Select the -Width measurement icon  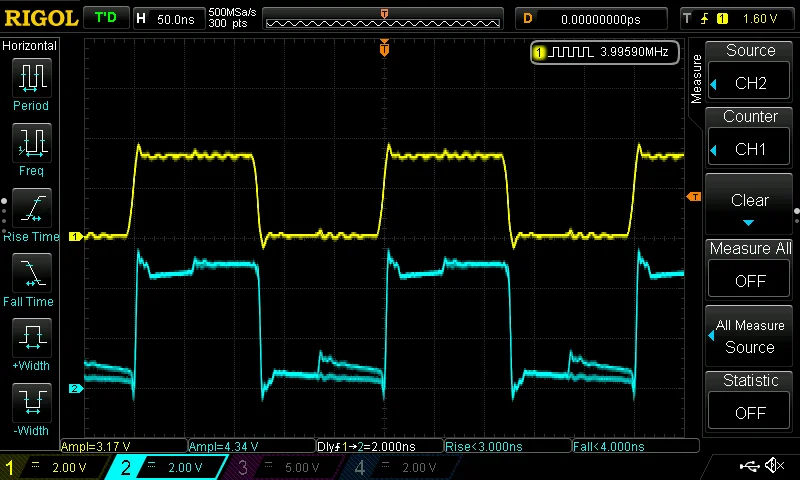click(x=32, y=402)
